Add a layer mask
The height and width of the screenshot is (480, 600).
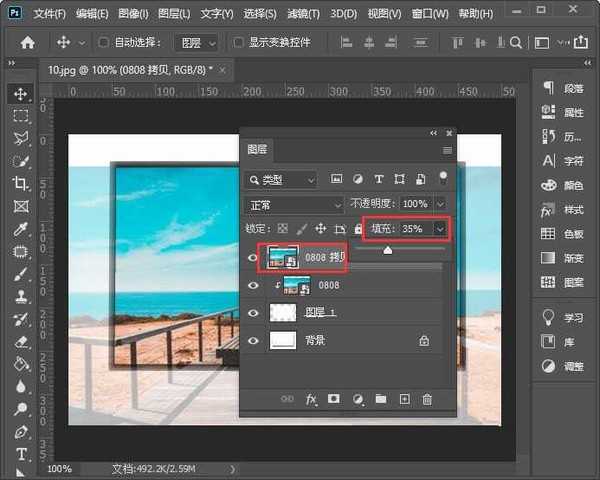click(x=334, y=399)
